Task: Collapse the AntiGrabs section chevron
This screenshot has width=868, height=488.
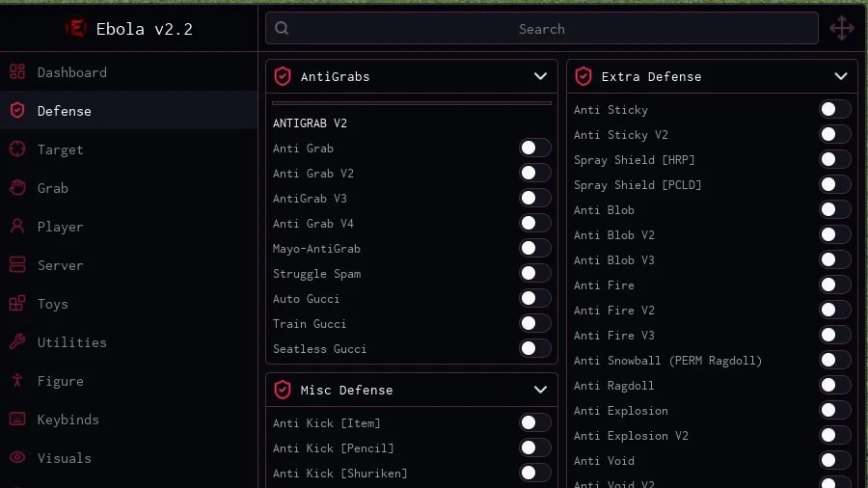Action: click(x=540, y=76)
